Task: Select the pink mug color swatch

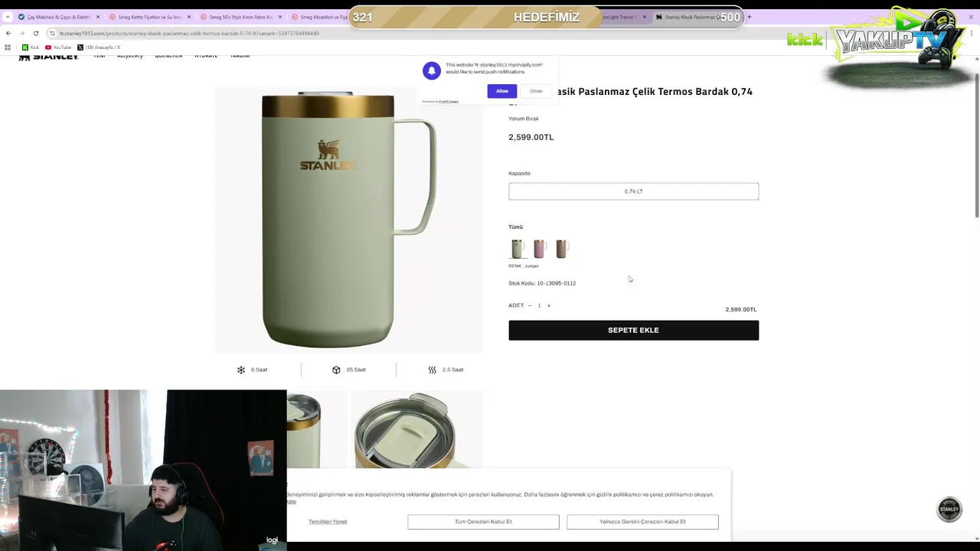Action: pos(540,249)
